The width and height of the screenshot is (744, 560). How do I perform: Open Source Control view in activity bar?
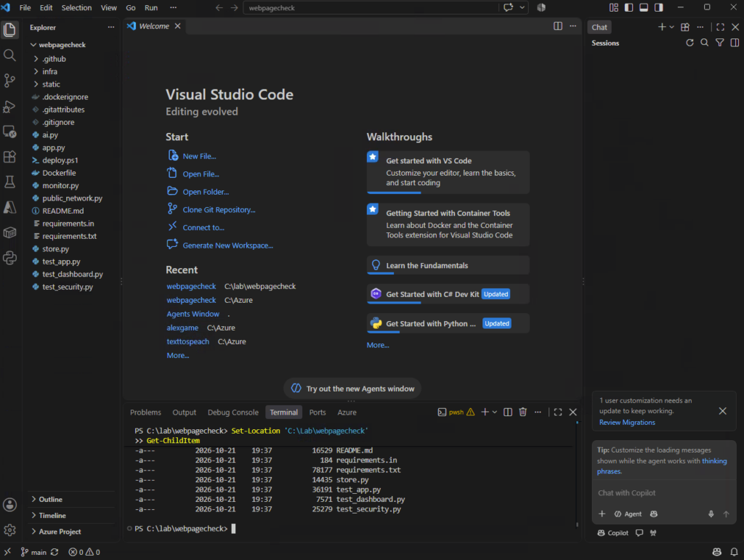tap(9, 81)
